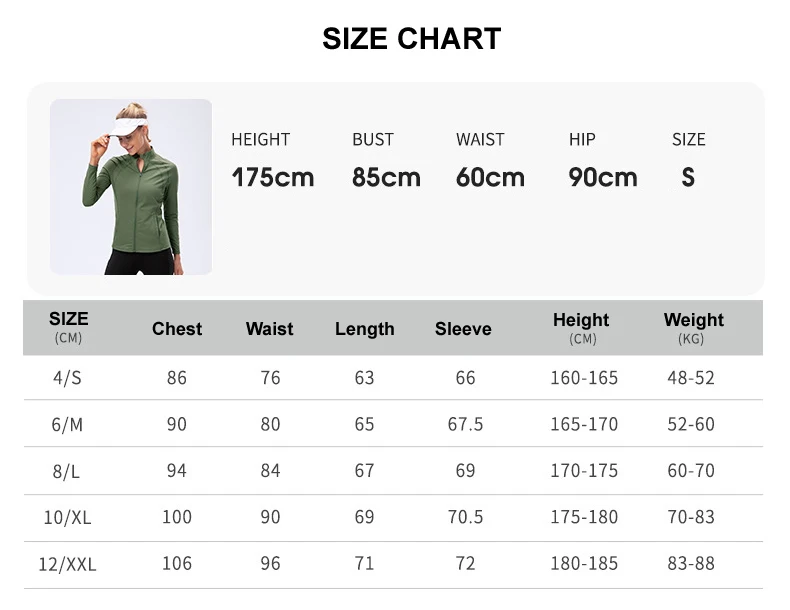Select the 6/M size row label
Screen dimensions: 790x610
coord(68,424)
